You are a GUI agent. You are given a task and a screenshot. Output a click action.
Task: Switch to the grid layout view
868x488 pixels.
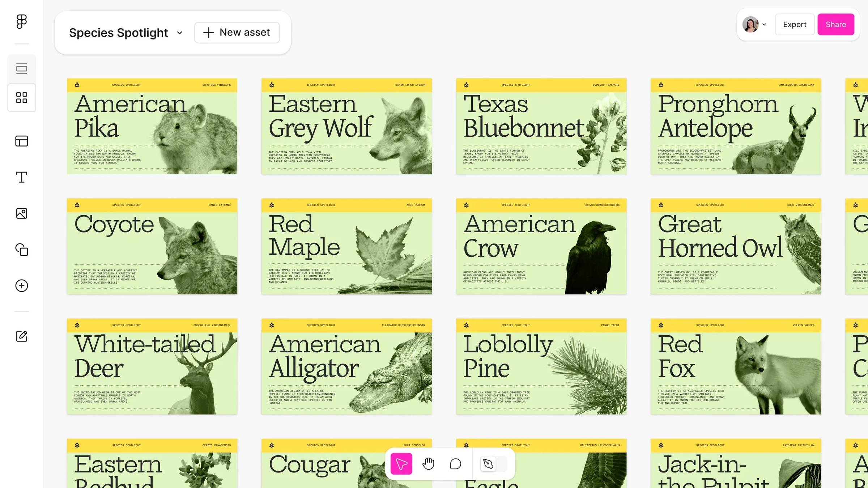pos(22,98)
